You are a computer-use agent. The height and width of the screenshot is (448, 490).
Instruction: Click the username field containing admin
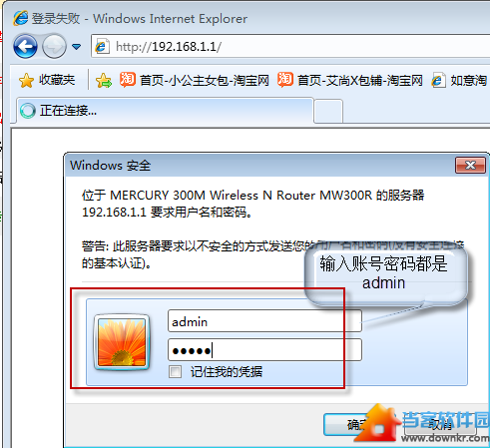click(x=264, y=321)
